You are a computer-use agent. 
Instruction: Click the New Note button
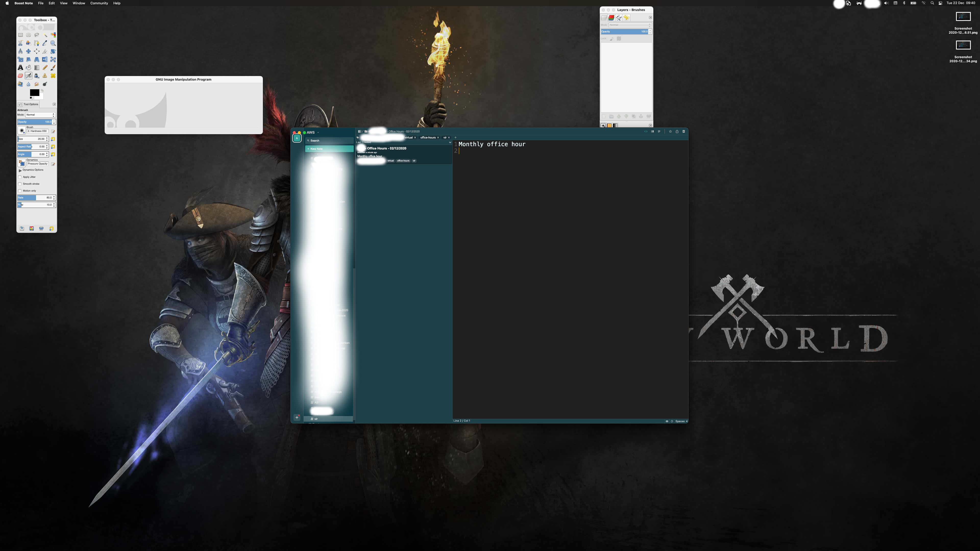pos(329,149)
